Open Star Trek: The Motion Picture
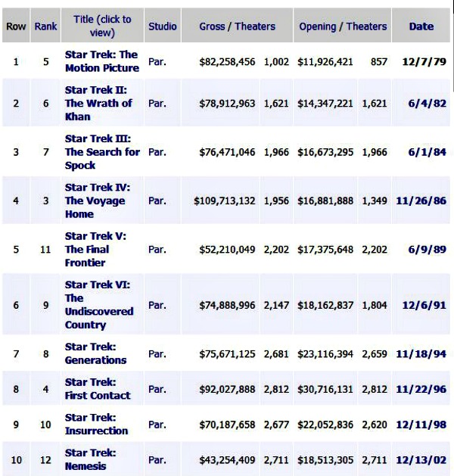The image size is (454, 476). pyautogui.click(x=102, y=61)
